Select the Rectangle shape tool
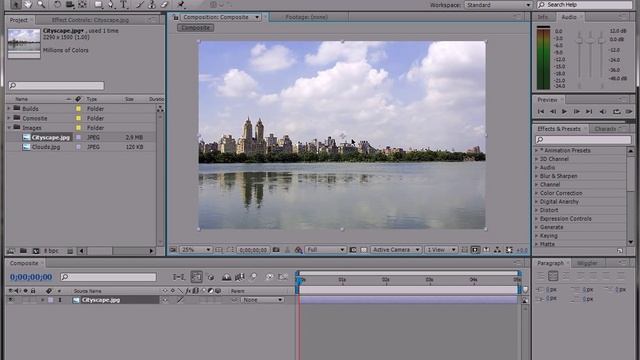The width and height of the screenshot is (640, 360). [99, 4]
